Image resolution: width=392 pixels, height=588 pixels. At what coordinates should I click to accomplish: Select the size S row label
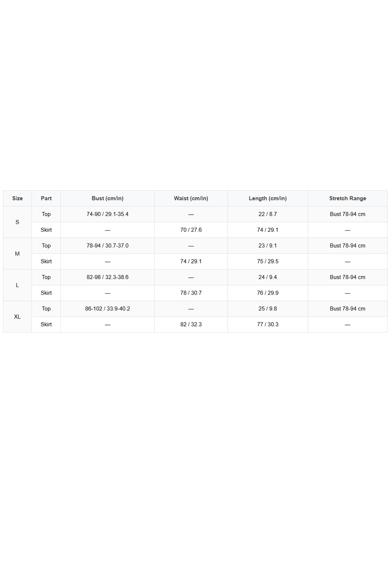(x=17, y=222)
